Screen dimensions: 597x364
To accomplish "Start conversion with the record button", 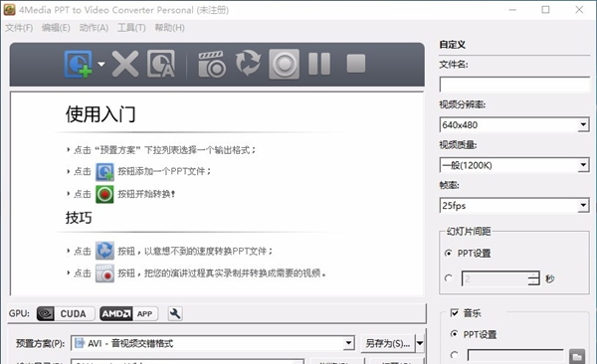I will [x=284, y=64].
